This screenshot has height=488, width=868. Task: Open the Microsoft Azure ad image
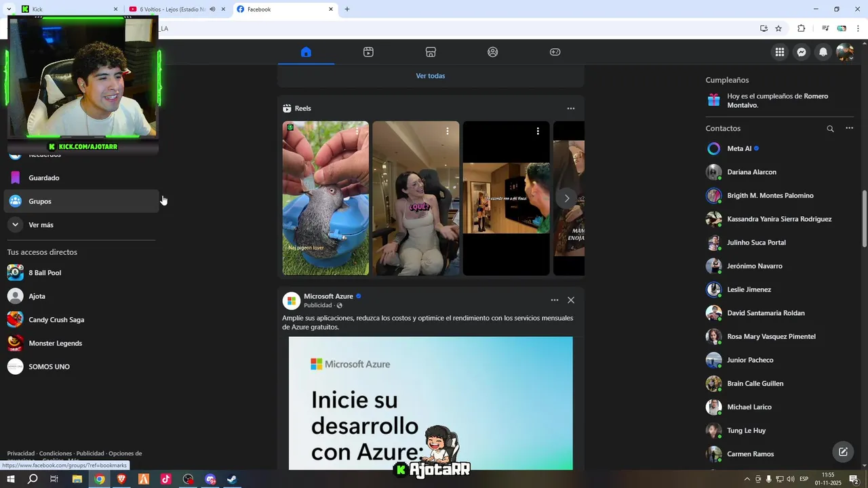[431, 403]
